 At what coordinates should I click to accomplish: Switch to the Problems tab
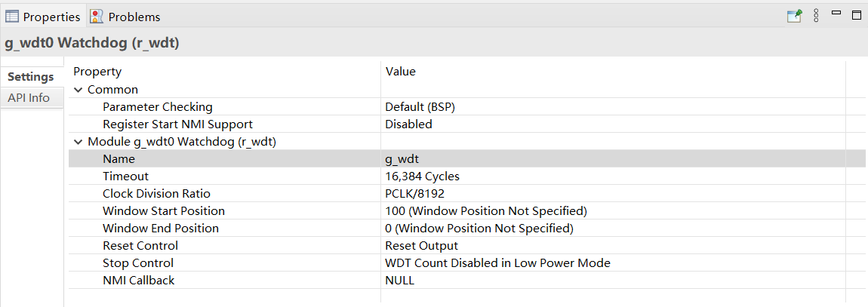pos(134,17)
